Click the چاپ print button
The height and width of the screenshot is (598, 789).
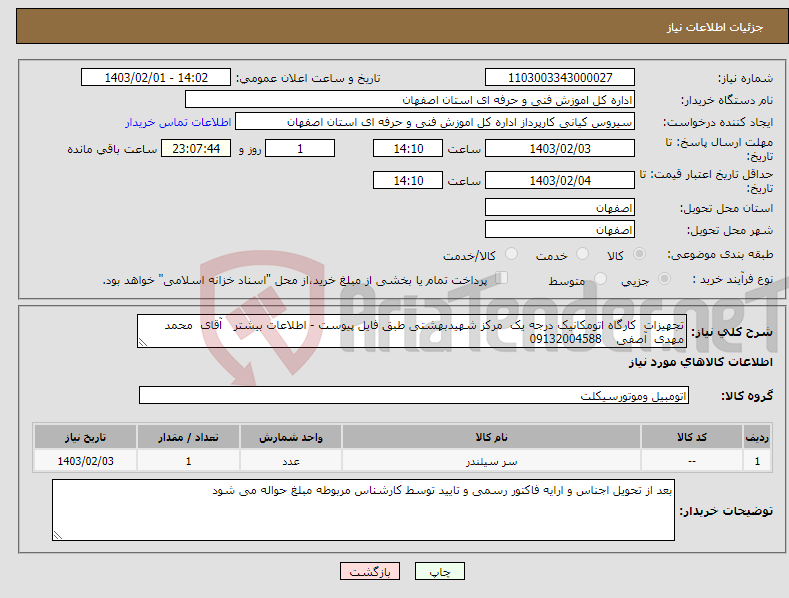tap(440, 571)
